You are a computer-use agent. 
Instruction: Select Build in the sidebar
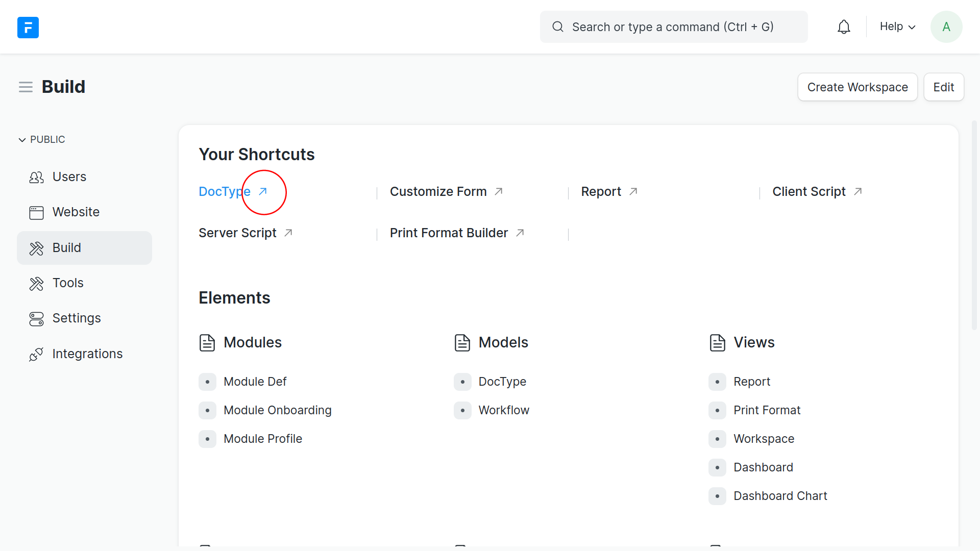67,248
